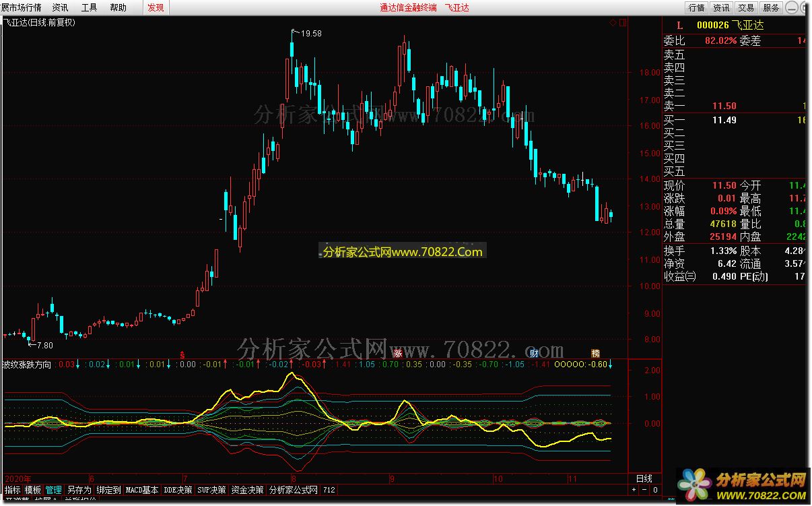Click the stock code 000026
812x506 pixels.
[x=714, y=26]
